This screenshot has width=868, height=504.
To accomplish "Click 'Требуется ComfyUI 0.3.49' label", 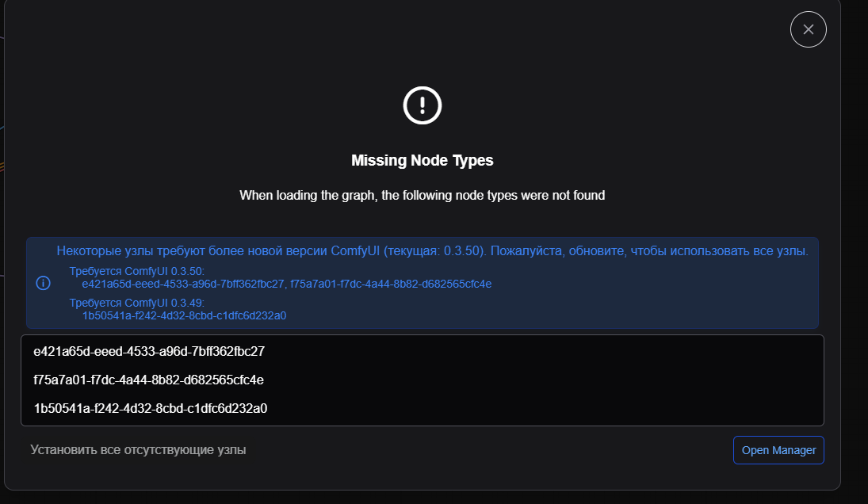I will (136, 303).
